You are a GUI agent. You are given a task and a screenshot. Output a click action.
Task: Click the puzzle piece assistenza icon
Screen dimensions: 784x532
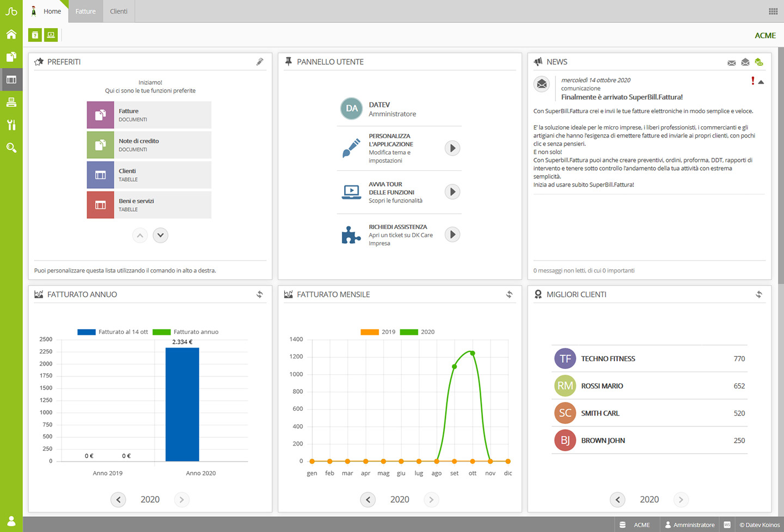pos(351,234)
